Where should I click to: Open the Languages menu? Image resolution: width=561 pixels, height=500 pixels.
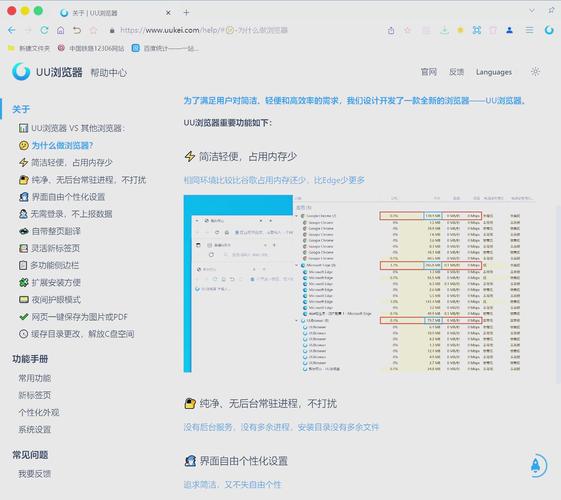point(494,72)
